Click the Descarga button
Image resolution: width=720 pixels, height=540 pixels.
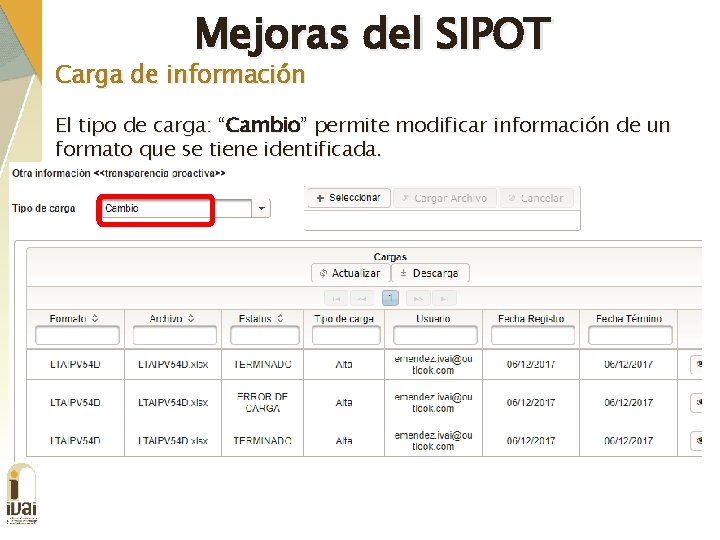430,273
